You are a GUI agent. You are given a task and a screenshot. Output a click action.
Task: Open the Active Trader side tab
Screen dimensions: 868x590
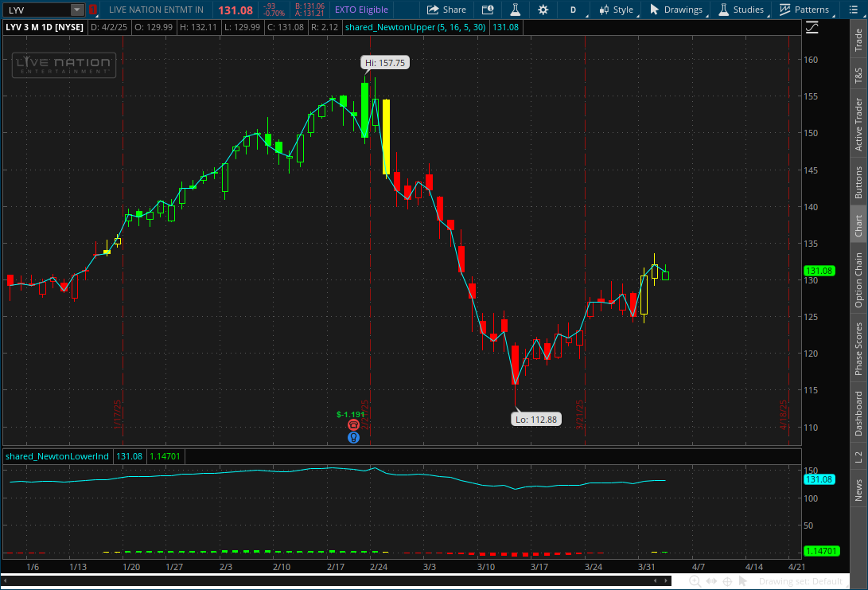click(x=858, y=124)
